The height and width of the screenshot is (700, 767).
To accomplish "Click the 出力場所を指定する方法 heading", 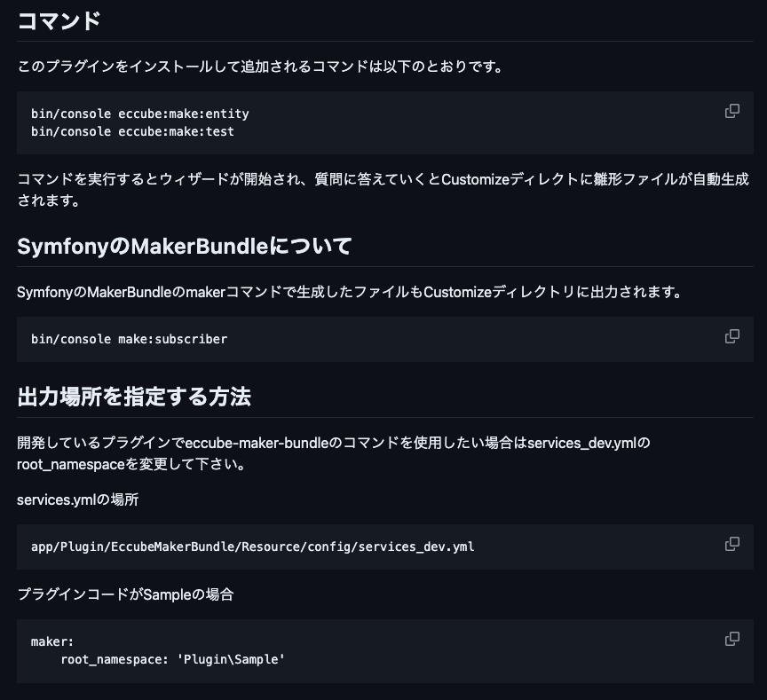I will click(134, 397).
